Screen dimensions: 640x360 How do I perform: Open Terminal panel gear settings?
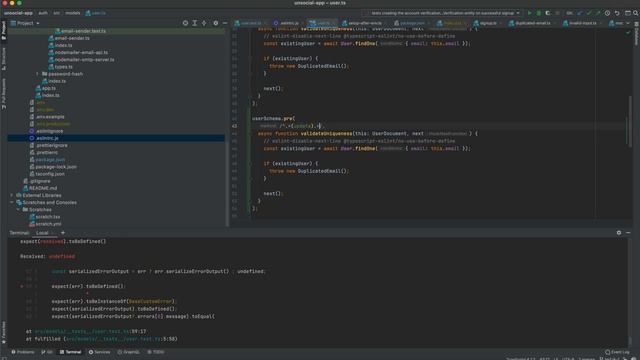click(x=619, y=233)
